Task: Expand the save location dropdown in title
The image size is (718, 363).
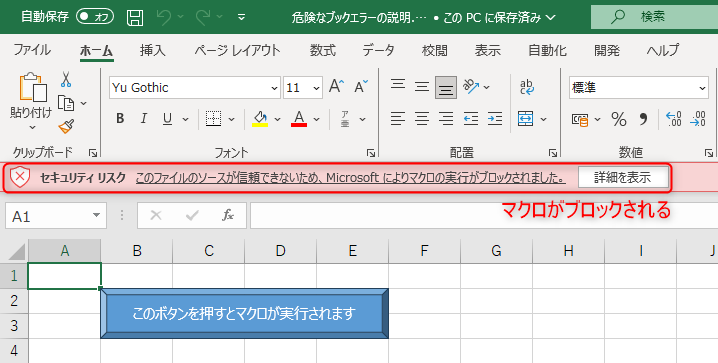Action: coord(551,18)
